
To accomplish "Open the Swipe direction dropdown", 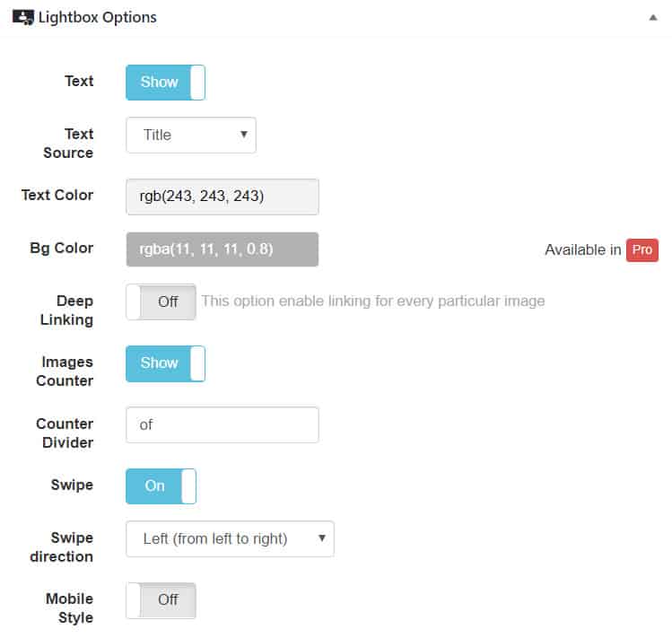I will (231, 539).
